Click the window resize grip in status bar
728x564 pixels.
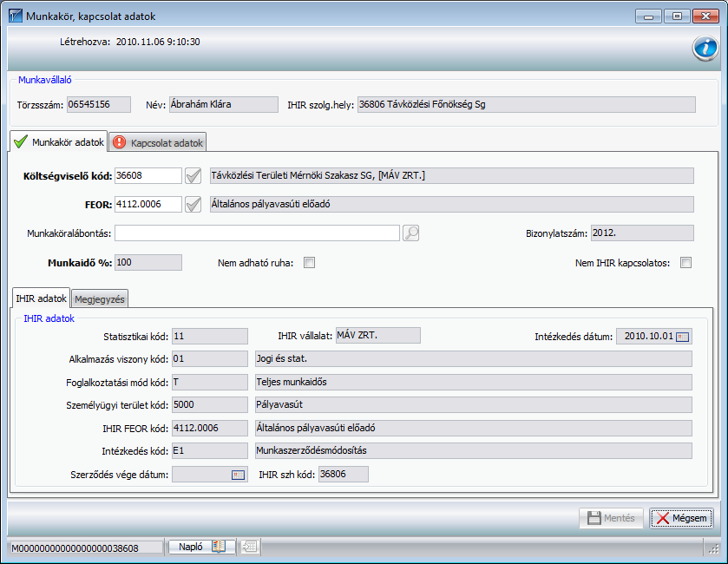tap(713, 548)
